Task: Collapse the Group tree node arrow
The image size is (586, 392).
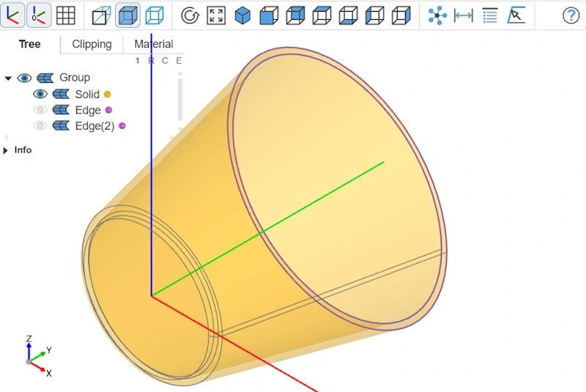Action: (x=8, y=78)
